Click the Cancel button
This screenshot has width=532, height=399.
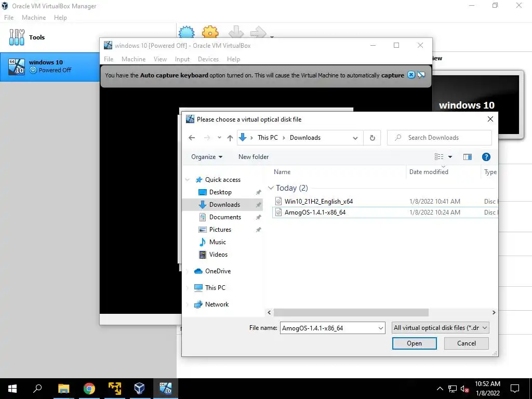[466, 343]
